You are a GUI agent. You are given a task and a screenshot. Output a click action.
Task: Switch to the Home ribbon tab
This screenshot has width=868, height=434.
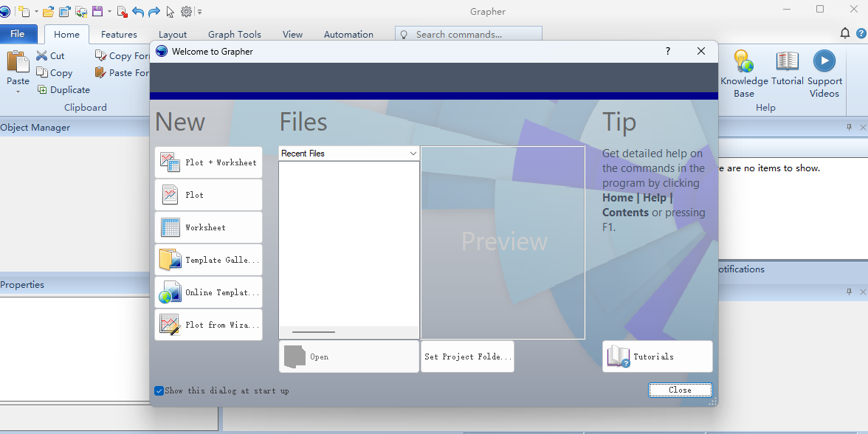point(66,34)
